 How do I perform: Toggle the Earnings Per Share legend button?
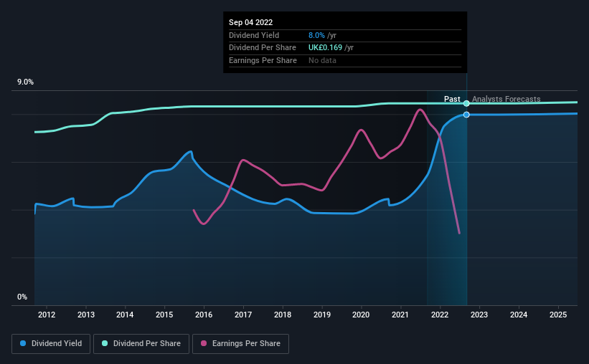[240, 344]
